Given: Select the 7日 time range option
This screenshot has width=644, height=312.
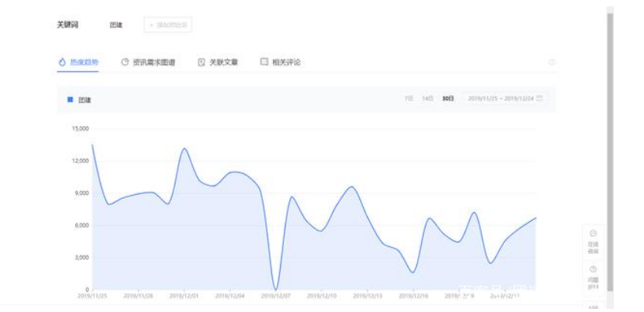Looking at the screenshot, I should tap(409, 98).
